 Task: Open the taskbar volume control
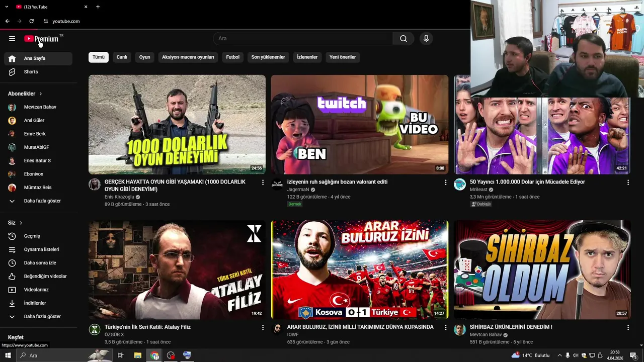coord(576,355)
